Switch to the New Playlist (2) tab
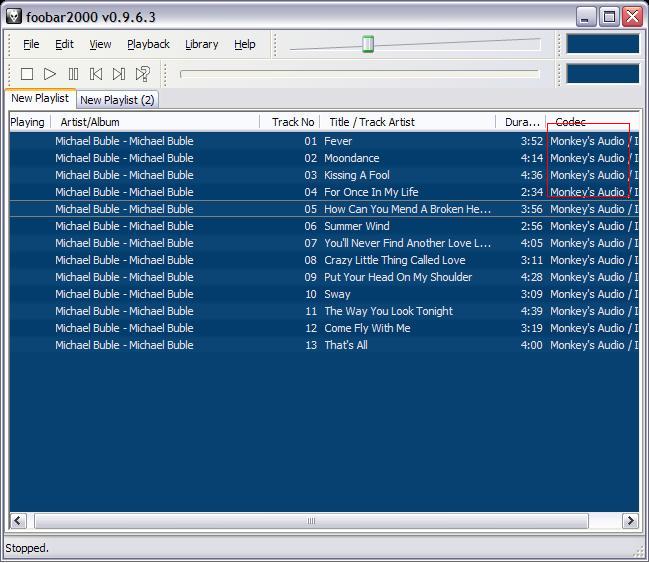Image resolution: width=649 pixels, height=563 pixels. (117, 100)
